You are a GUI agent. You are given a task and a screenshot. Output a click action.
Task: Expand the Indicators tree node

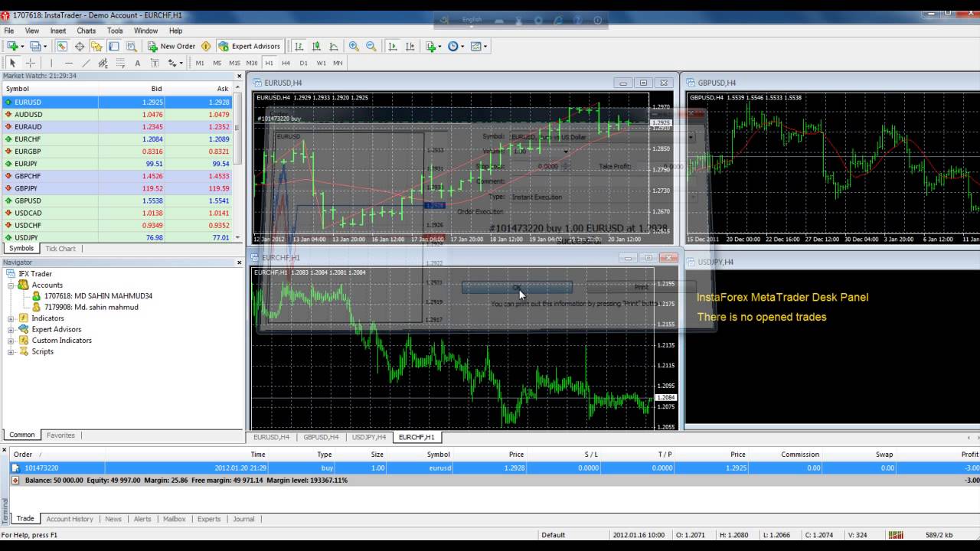11,318
